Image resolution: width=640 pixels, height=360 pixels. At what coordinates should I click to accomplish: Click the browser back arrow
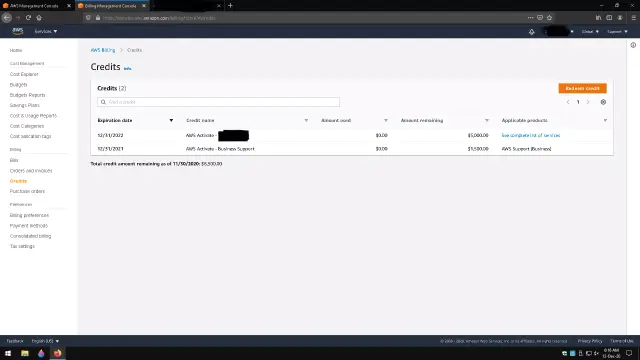[7, 18]
